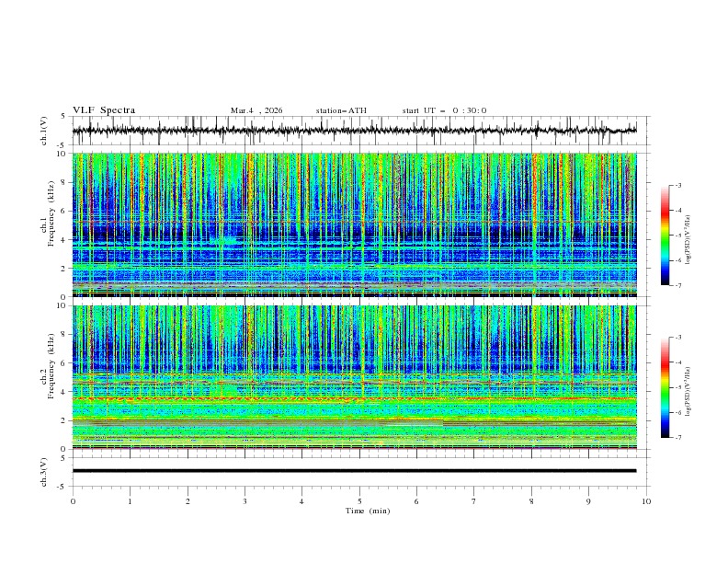This screenshot has width=728, height=563.
Task: Click the ch.1 colorbar "log(PSD)(V²/Hz)" label
Action: [688, 239]
